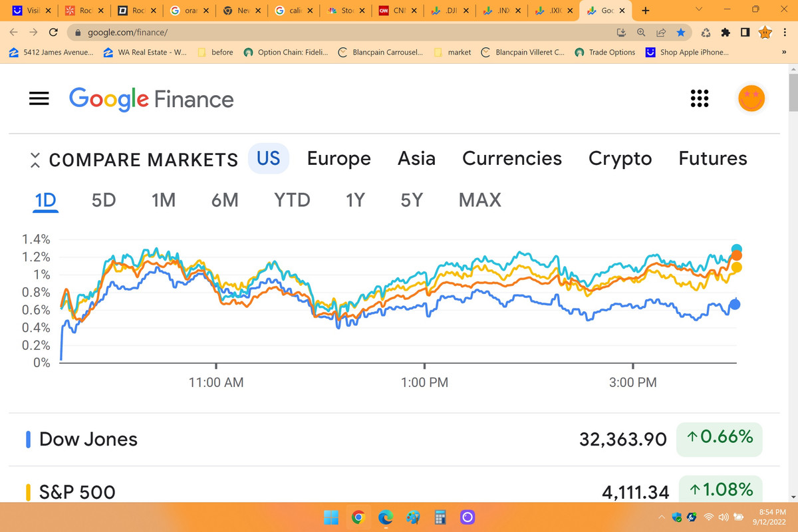Select the 1D chart range

[46, 199]
